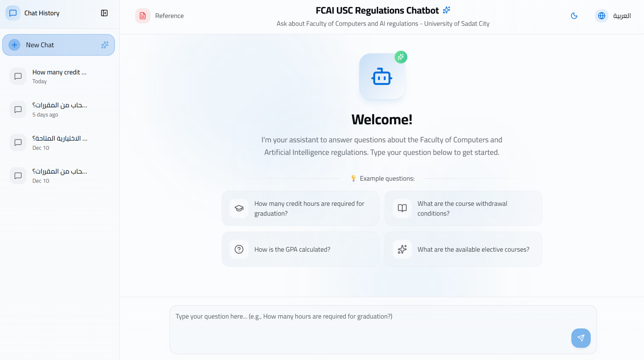Click the open book icon on the withdrawal card

pos(402,208)
